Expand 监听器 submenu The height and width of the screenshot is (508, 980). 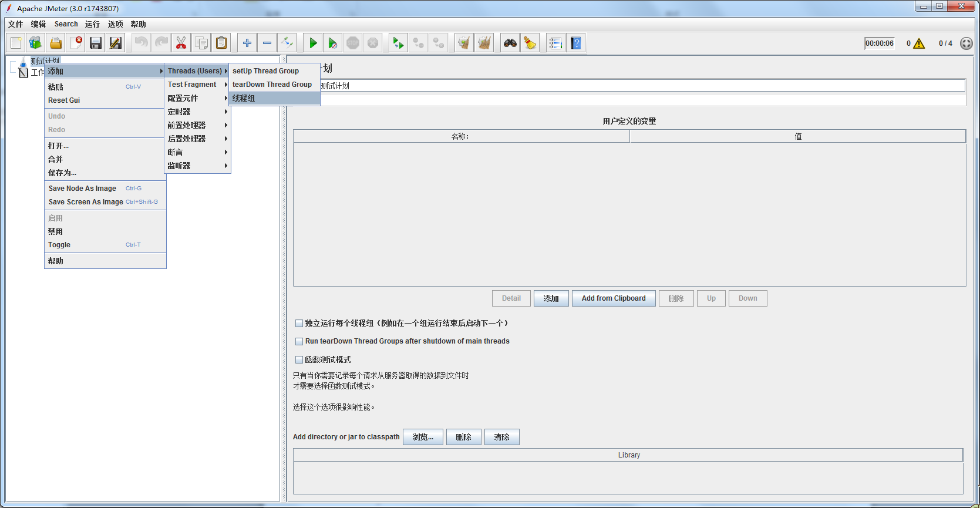pyautogui.click(x=197, y=166)
